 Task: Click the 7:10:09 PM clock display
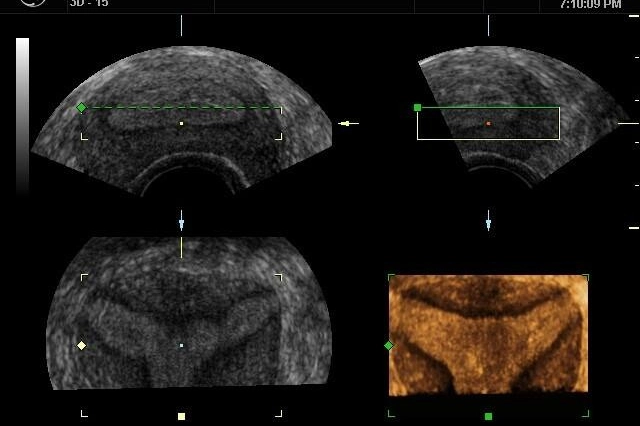coord(590,4)
